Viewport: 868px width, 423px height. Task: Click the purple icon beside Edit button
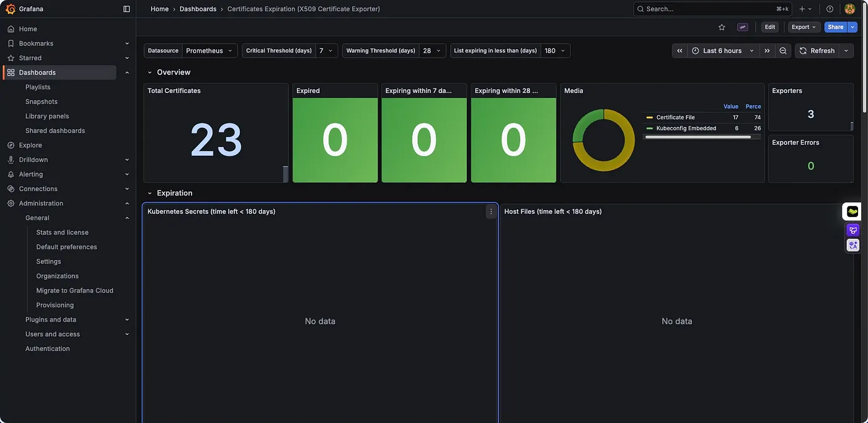(x=743, y=27)
